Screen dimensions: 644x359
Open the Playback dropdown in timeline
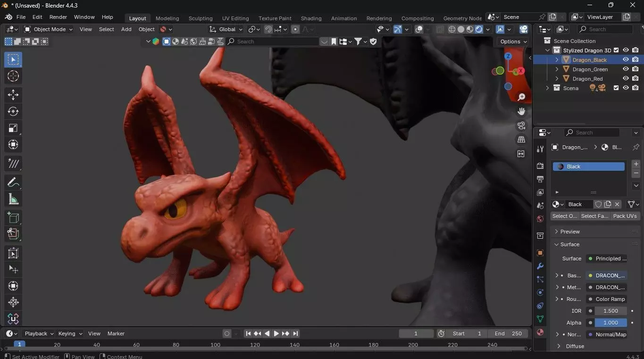(x=39, y=334)
